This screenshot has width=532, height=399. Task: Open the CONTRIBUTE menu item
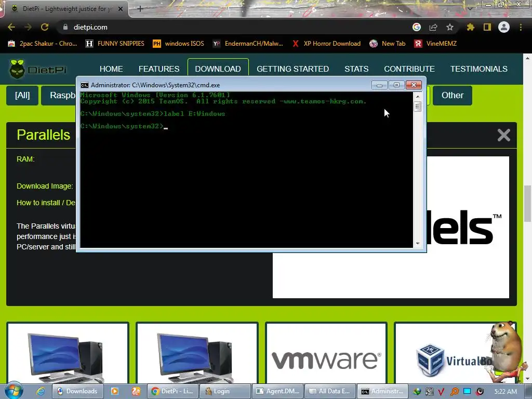coord(409,69)
